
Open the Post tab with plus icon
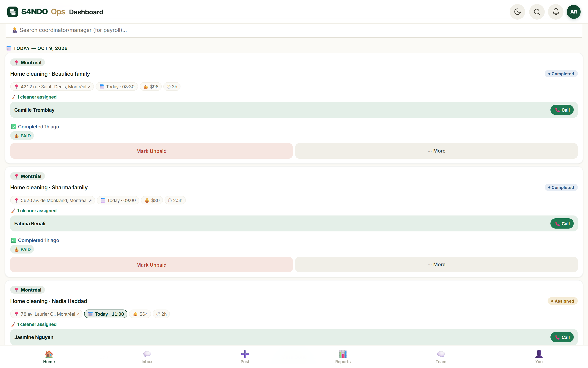tap(245, 357)
